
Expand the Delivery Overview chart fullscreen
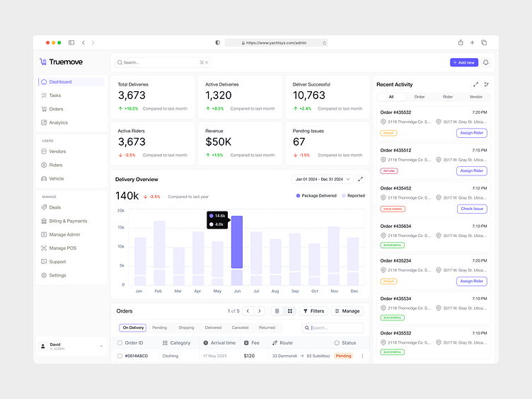point(360,179)
